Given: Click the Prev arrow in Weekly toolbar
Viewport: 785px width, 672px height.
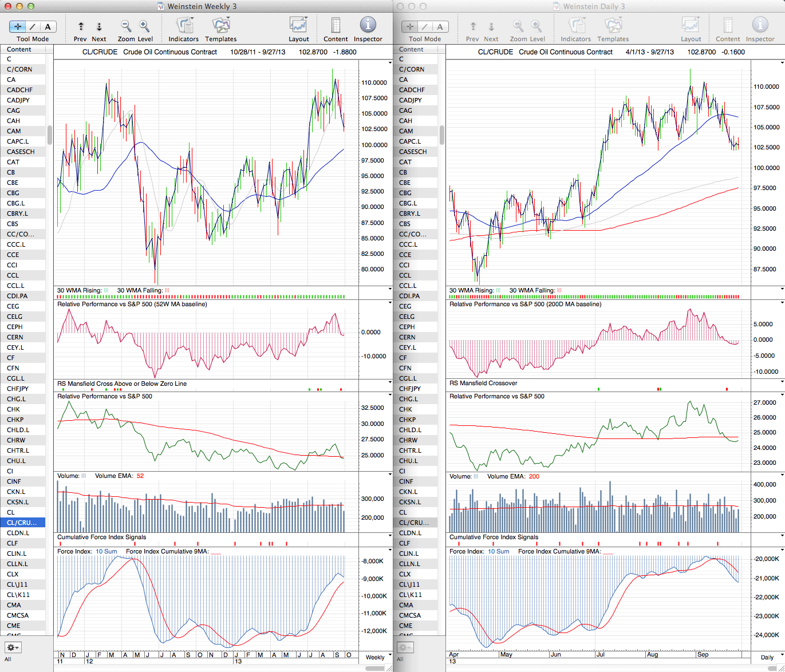Looking at the screenshot, I should click(x=81, y=26).
